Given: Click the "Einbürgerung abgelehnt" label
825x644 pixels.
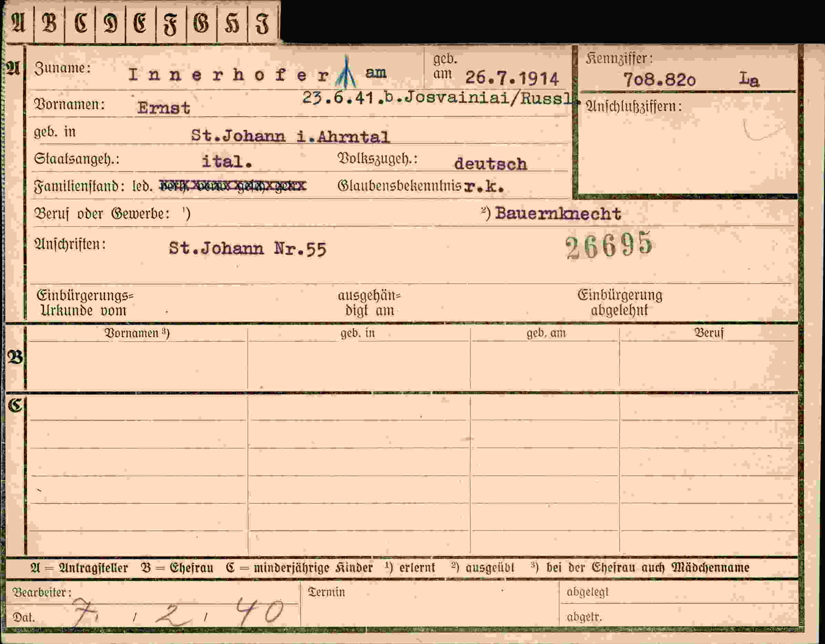Looking at the screenshot, I should point(620,303).
